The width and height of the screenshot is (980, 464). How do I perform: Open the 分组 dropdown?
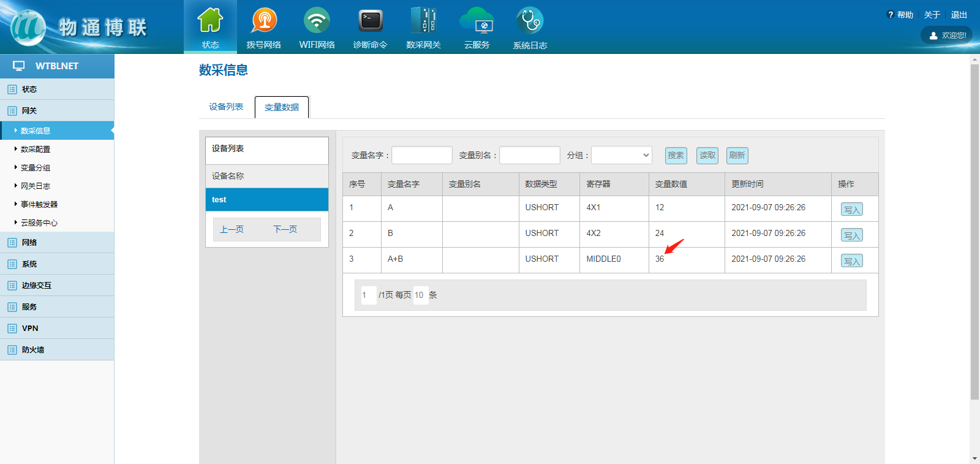[622, 155]
